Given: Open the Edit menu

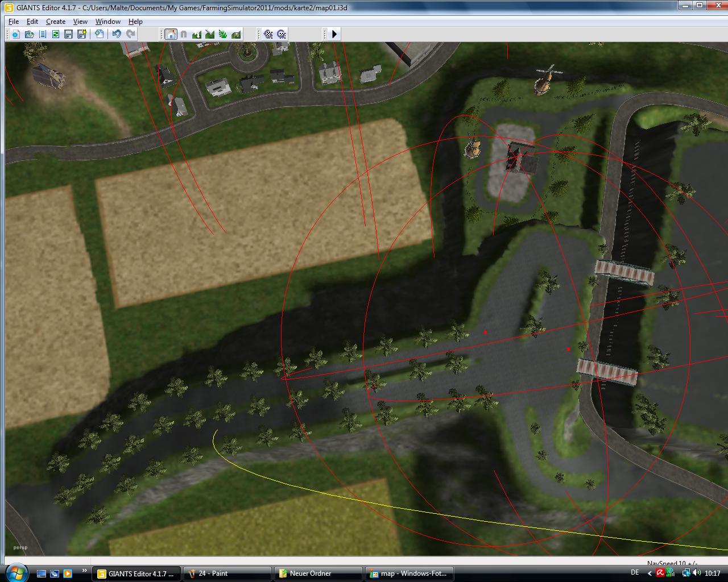Looking at the screenshot, I should [32, 22].
